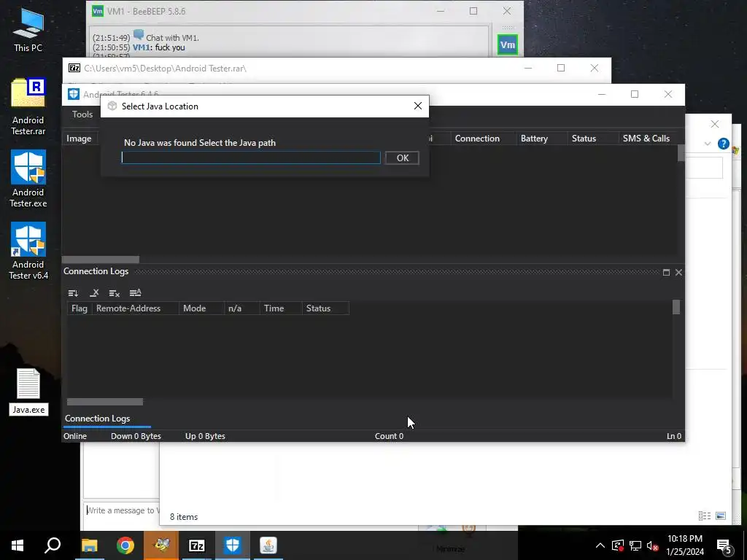The width and height of the screenshot is (747, 560).
Task: Click the 7-Zip window title bar icon
Action: [74, 68]
